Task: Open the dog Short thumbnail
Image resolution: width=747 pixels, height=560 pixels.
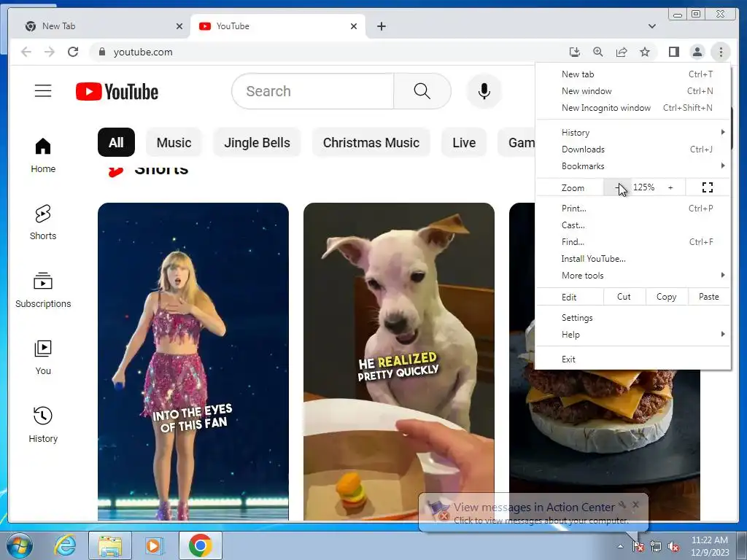Action: tap(399, 362)
